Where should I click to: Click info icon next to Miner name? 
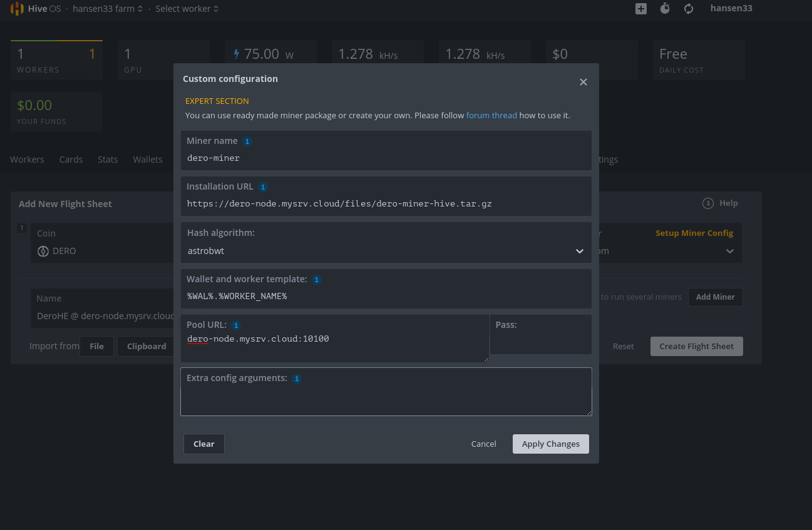click(247, 141)
